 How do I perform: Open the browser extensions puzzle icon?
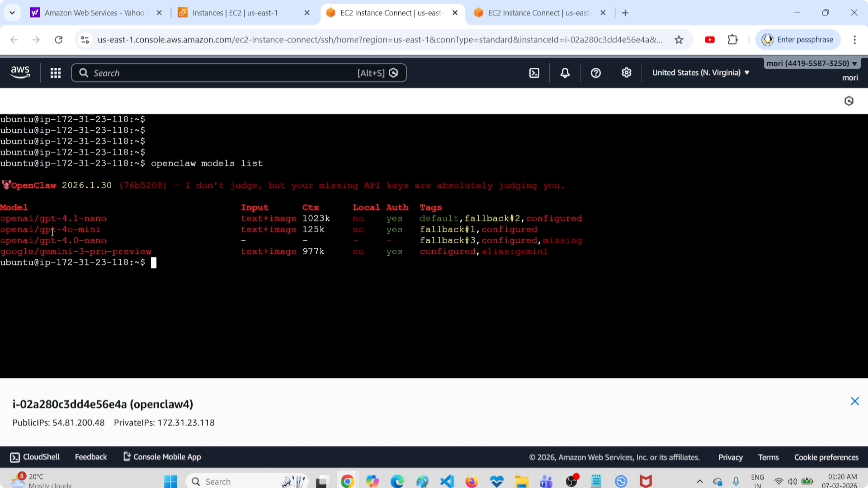[x=732, y=39]
